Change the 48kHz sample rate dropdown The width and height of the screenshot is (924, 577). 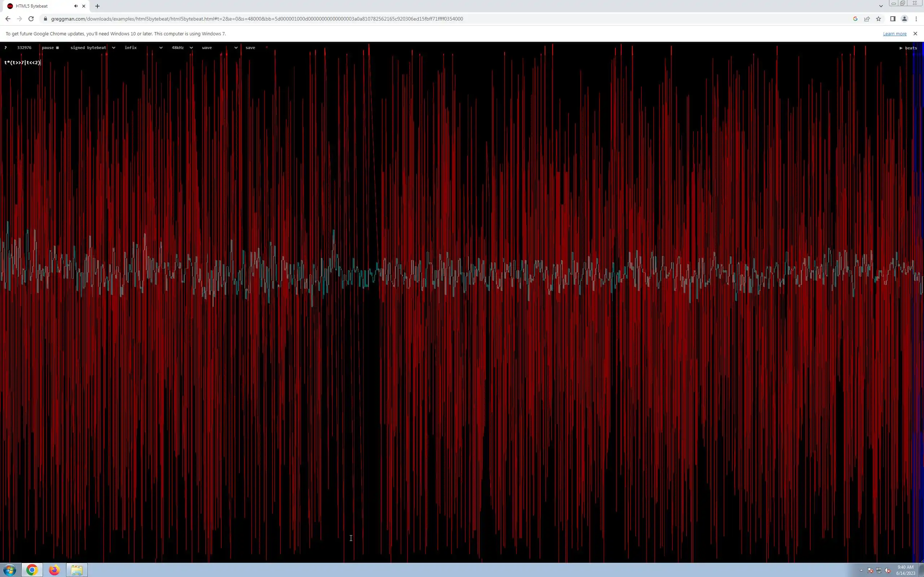182,48
